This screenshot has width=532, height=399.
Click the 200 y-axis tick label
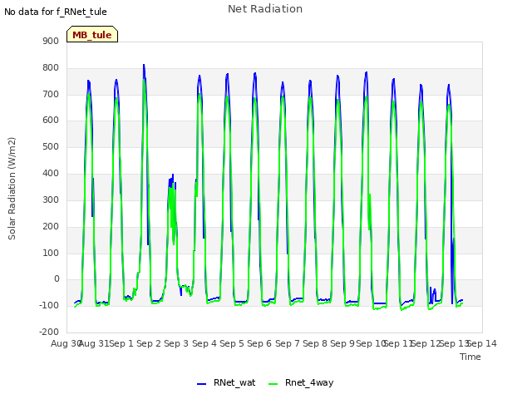tap(51, 226)
